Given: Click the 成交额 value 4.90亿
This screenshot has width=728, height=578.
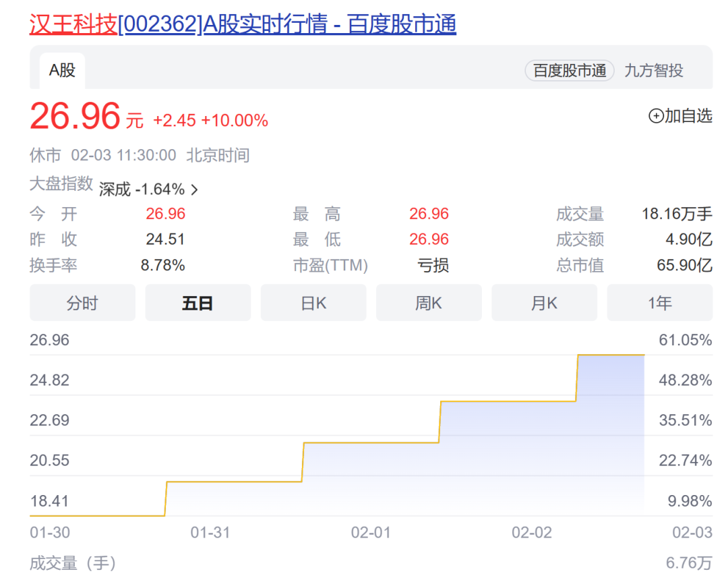Looking at the screenshot, I should 689,239.
